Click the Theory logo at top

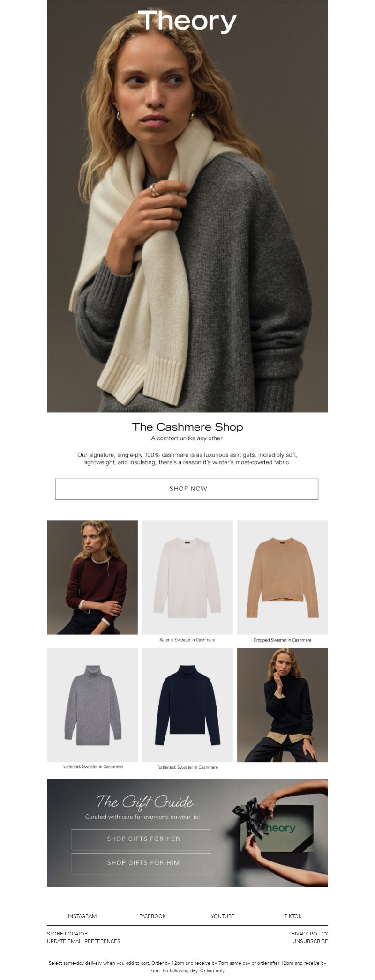tap(187, 22)
